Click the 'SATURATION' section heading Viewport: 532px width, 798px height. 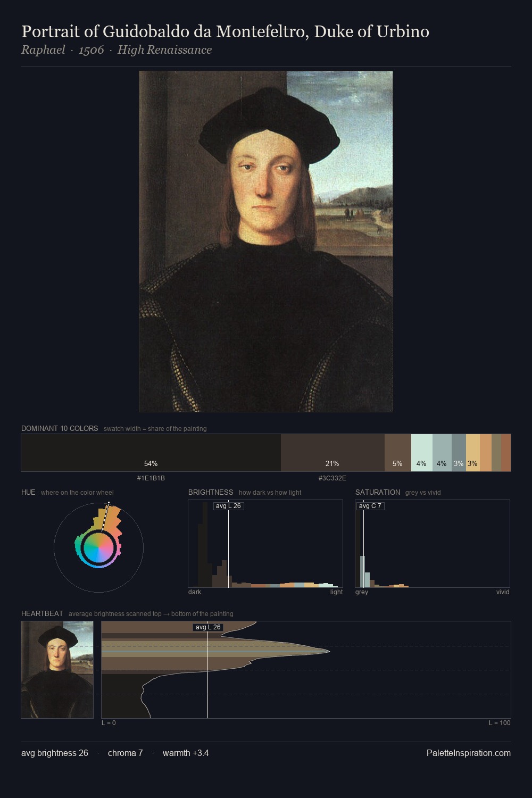coord(378,492)
